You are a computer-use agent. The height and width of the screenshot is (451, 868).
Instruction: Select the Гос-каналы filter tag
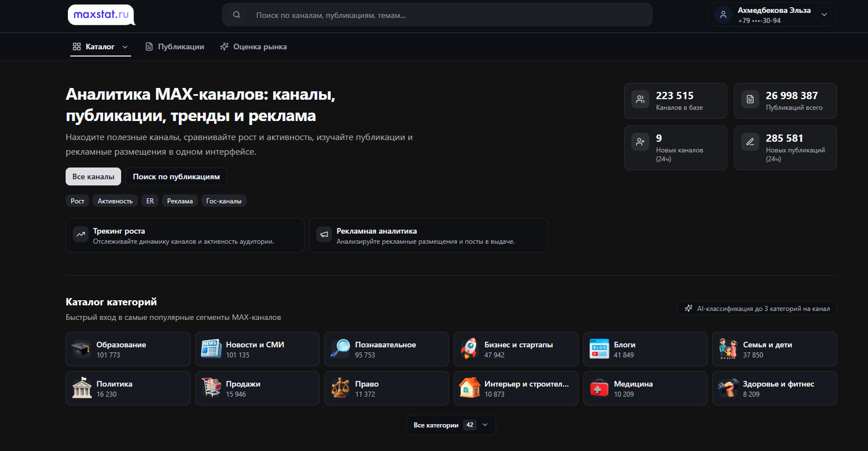click(x=224, y=201)
